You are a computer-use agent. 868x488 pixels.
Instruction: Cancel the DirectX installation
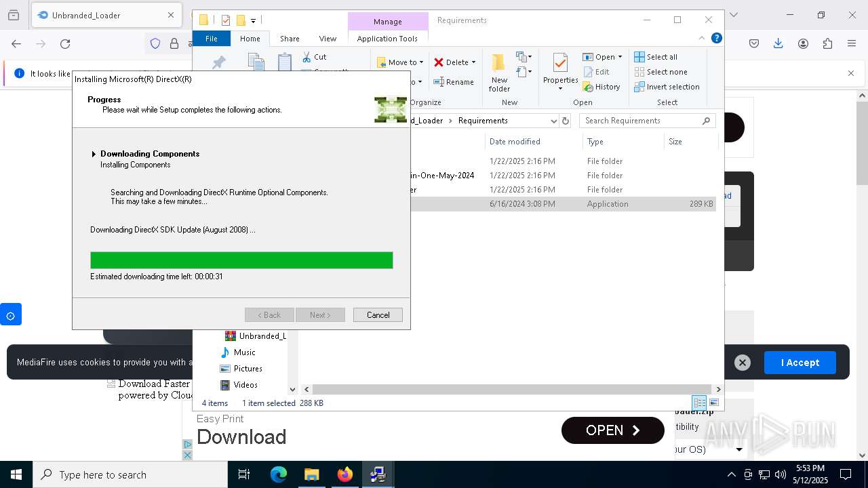pyautogui.click(x=378, y=315)
